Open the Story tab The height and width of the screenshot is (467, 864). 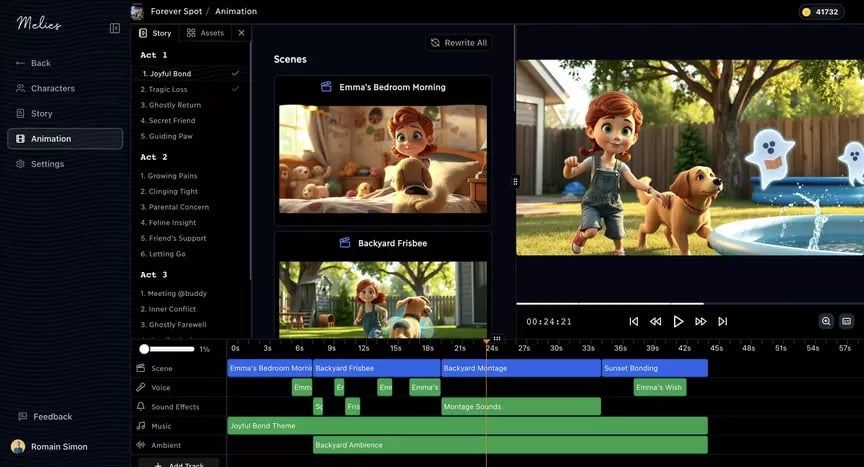pyautogui.click(x=155, y=33)
